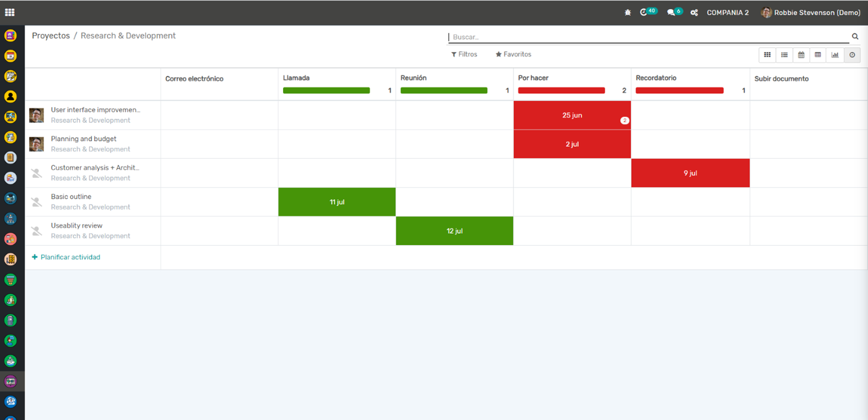The image size is (868, 420).
Task: Open the COMPANIA 2 company switcher
Action: click(727, 13)
